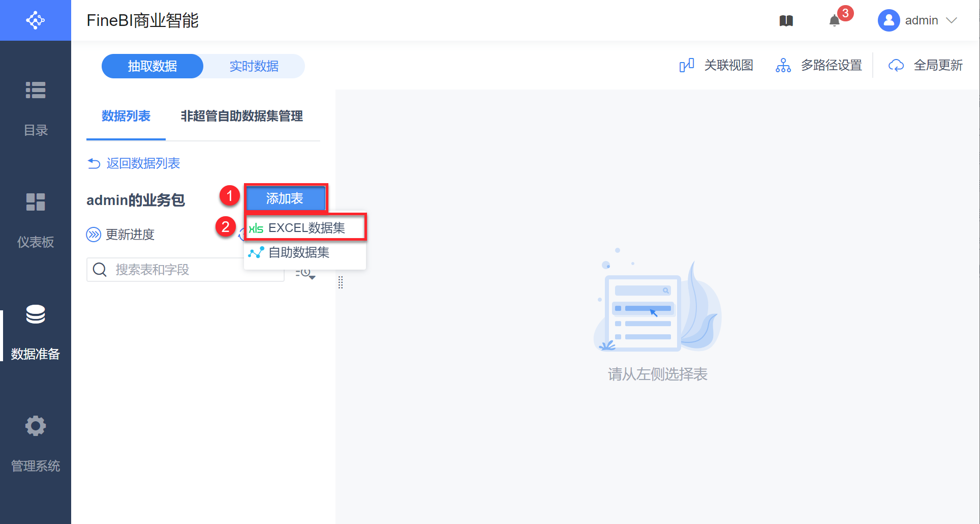Switch to 实时数据 mode

point(254,66)
